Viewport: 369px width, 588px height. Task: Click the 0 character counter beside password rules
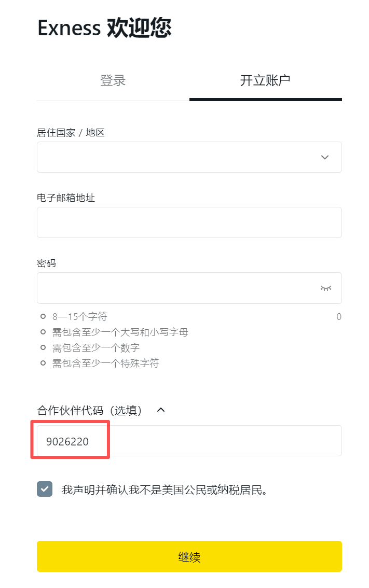pos(339,317)
